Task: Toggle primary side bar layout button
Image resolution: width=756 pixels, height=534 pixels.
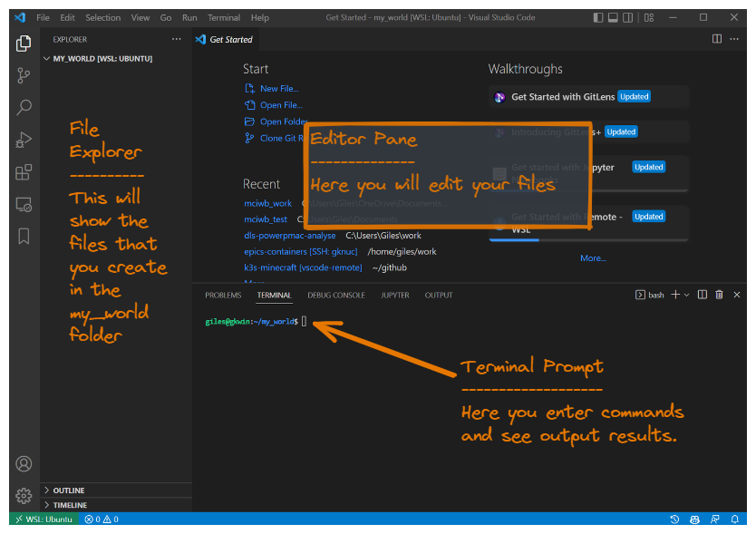Action: (x=598, y=17)
